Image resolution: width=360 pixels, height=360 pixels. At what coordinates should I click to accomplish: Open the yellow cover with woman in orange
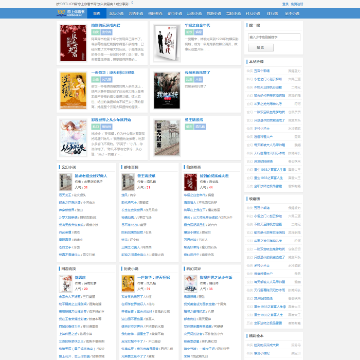73,90
